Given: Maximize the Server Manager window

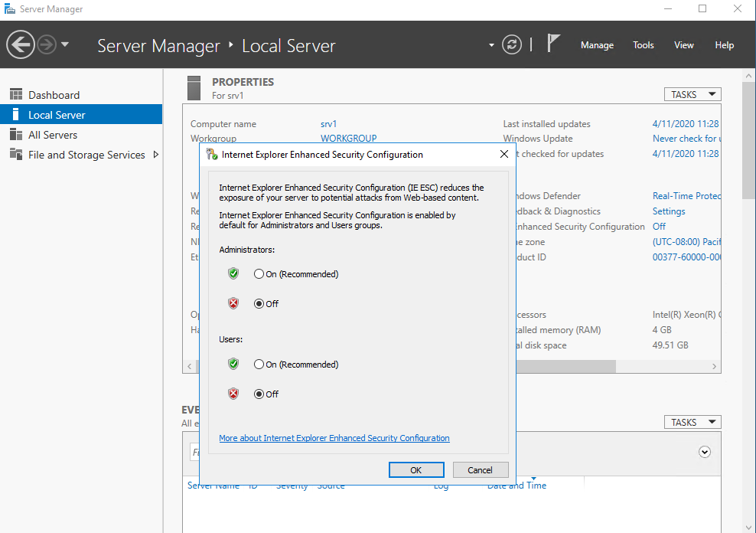Looking at the screenshot, I should (702, 8).
